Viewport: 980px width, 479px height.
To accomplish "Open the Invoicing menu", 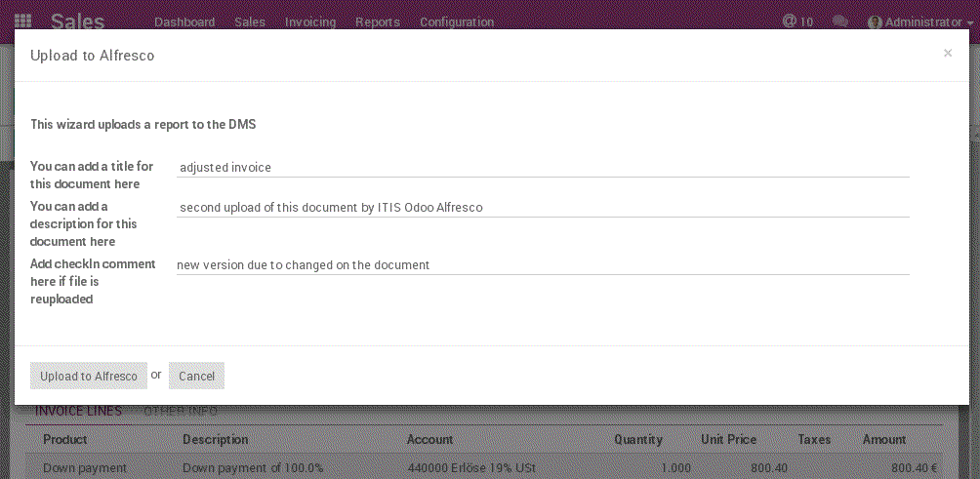I will (310, 21).
